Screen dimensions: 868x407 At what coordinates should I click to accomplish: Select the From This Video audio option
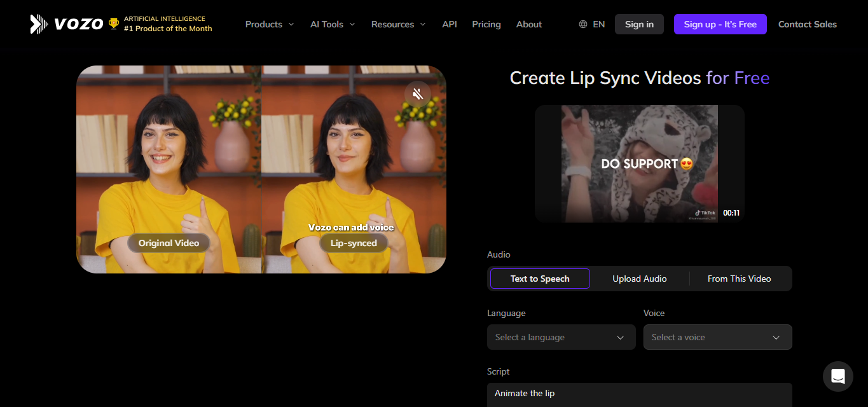click(739, 278)
